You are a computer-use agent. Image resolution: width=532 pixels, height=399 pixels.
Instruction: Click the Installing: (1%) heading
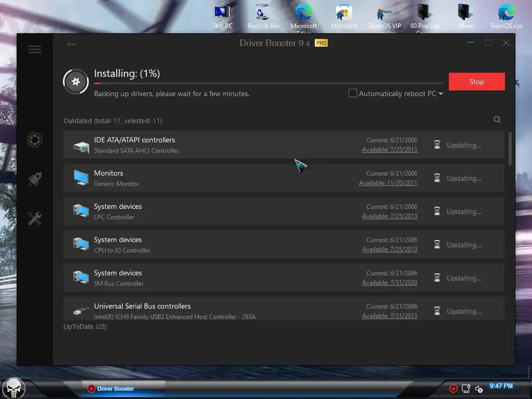[x=127, y=73]
